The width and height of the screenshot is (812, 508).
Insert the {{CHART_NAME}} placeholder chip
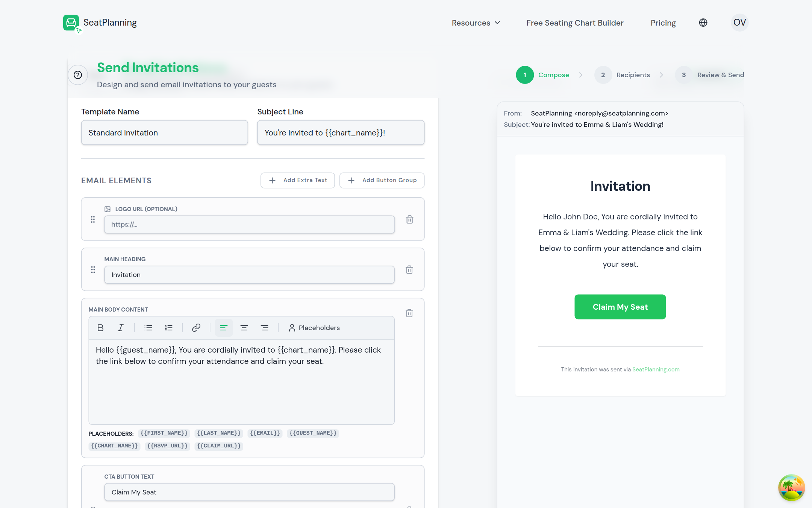tap(114, 446)
